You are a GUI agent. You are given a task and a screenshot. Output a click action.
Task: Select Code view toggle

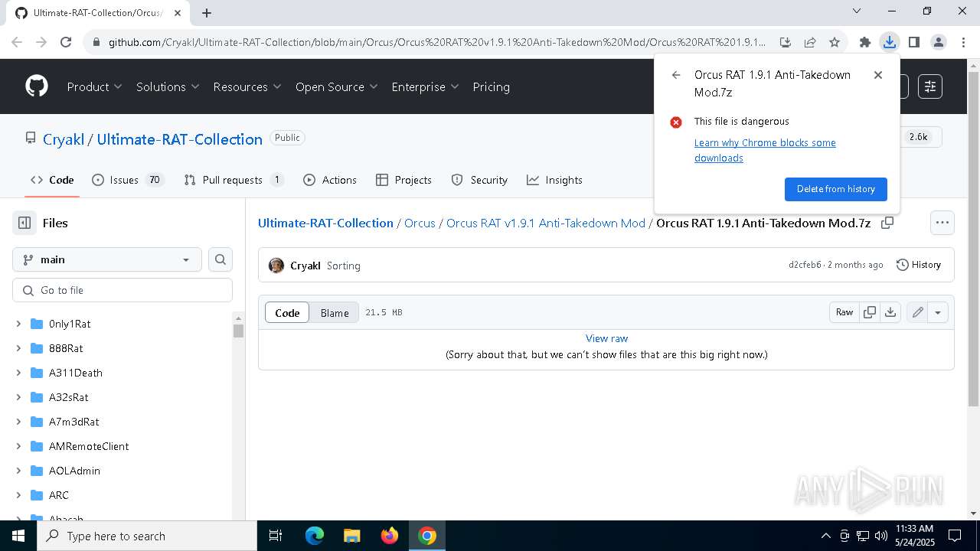click(287, 312)
